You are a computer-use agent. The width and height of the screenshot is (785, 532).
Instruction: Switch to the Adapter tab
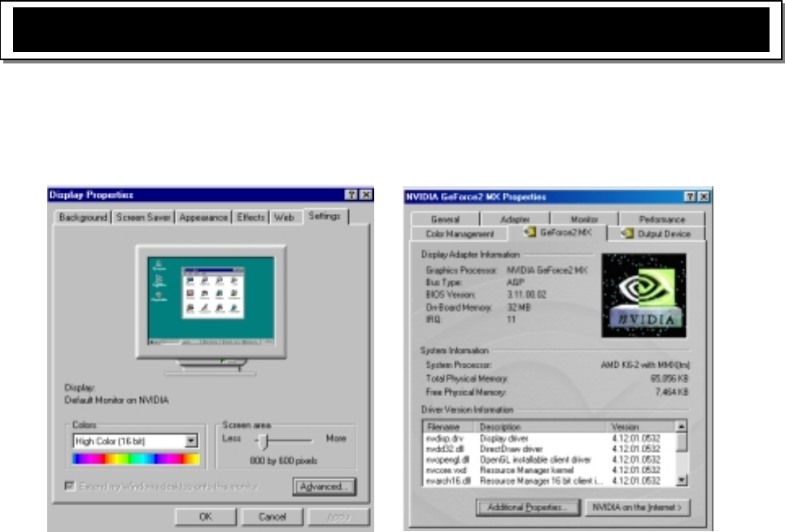tap(515, 219)
